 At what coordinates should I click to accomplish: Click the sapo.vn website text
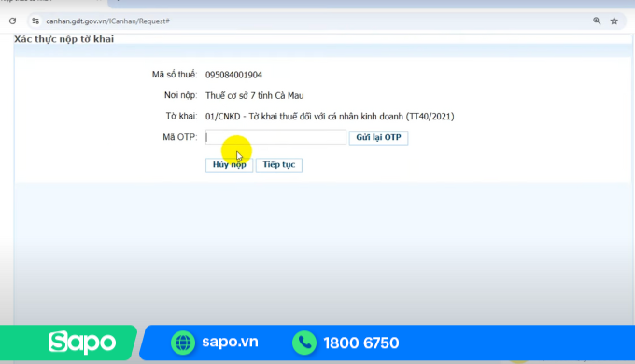point(230,343)
